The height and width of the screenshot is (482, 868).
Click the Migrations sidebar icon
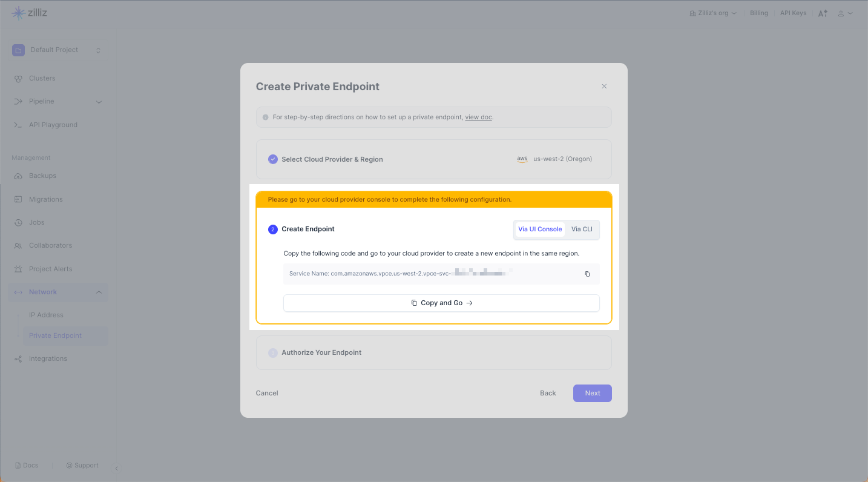(x=18, y=199)
